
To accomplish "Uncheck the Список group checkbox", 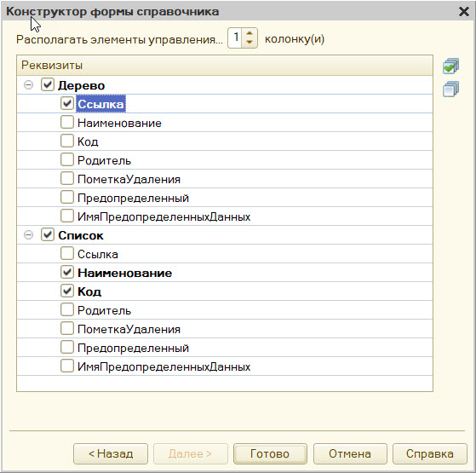I will pos(48,235).
